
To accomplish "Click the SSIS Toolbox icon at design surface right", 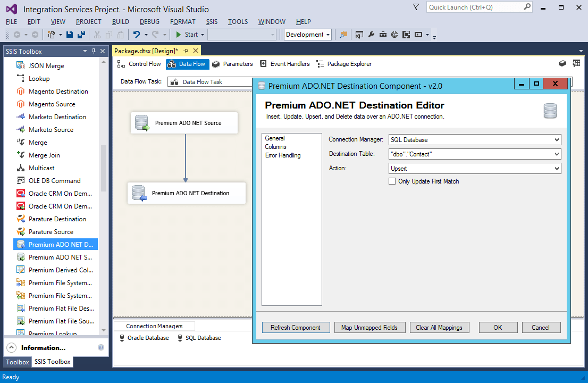I will click(x=562, y=63).
